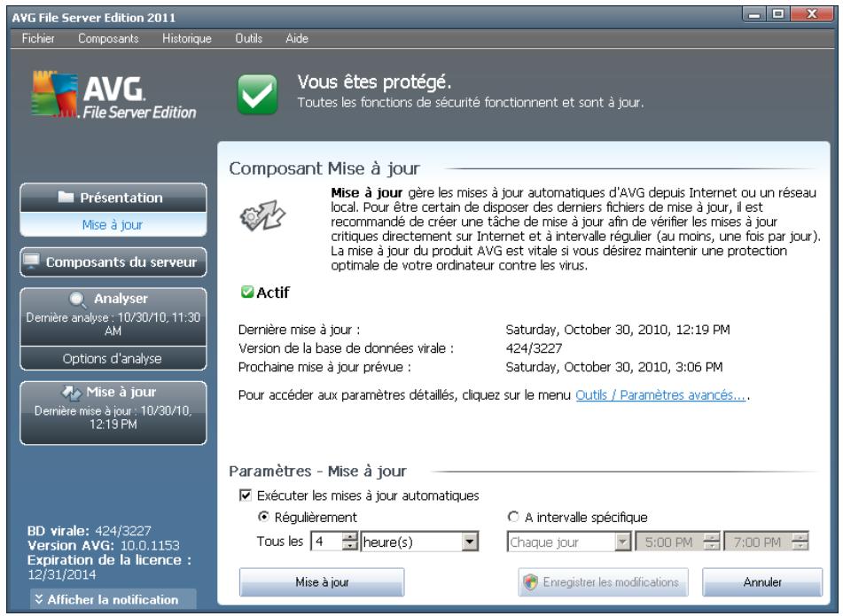Click Enregistrer les modifications button
The height and width of the screenshot is (616, 843).
603,582
